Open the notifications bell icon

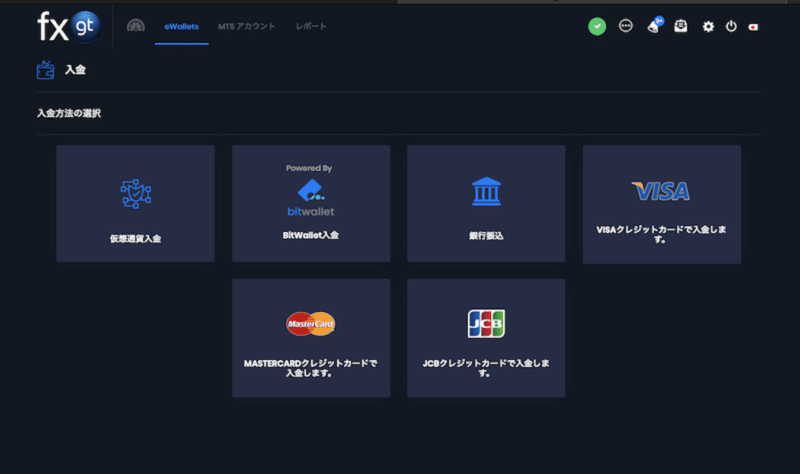(x=655, y=25)
